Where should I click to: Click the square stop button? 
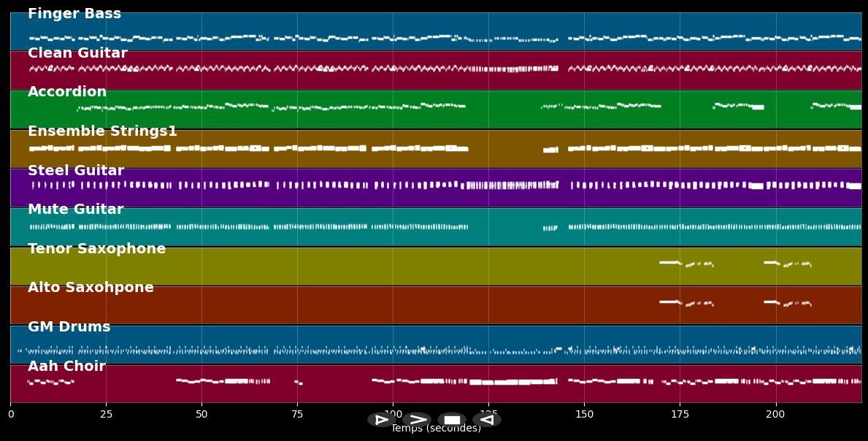point(452,420)
